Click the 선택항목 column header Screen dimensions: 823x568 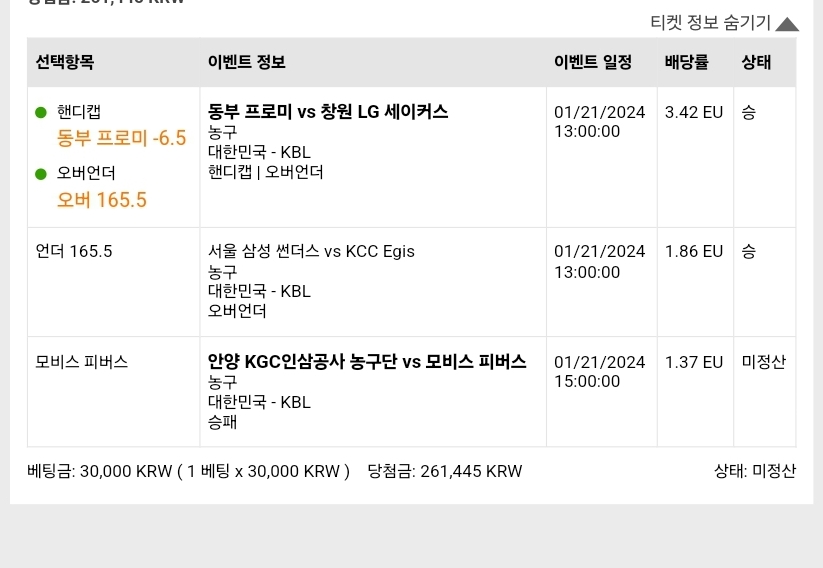(x=65, y=62)
